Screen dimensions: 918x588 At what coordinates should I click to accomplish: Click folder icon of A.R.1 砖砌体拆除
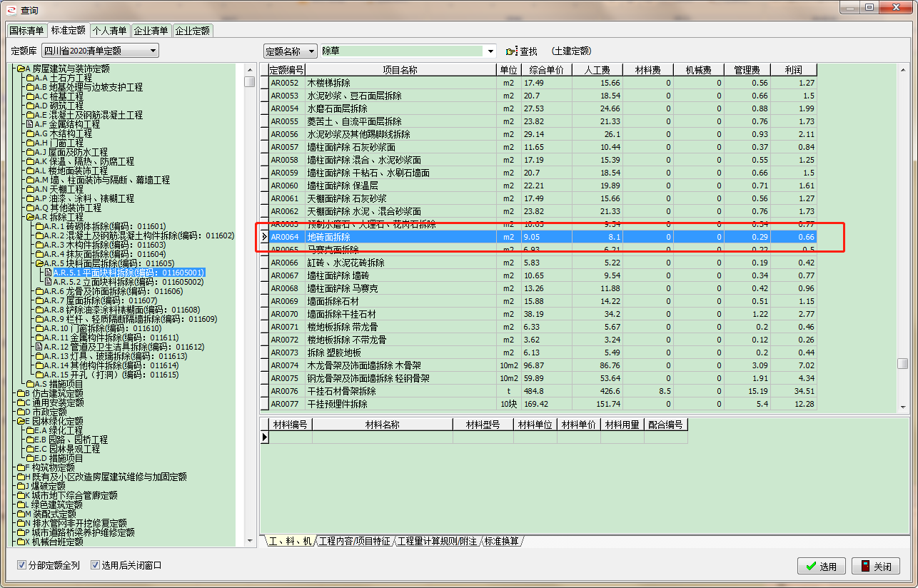tap(40, 226)
